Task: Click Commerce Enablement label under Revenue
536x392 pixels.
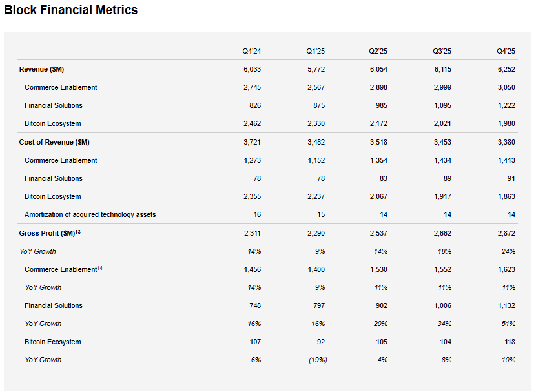Action: point(61,87)
